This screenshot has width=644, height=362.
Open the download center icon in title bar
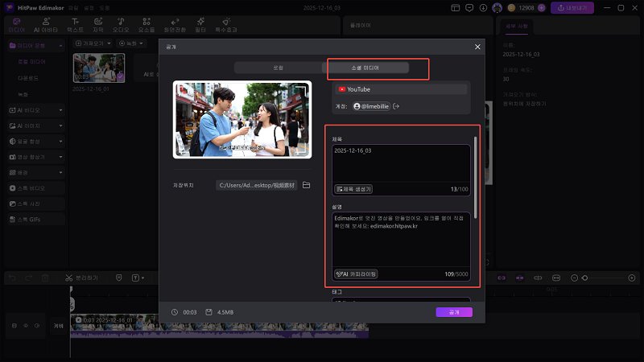pos(483,8)
